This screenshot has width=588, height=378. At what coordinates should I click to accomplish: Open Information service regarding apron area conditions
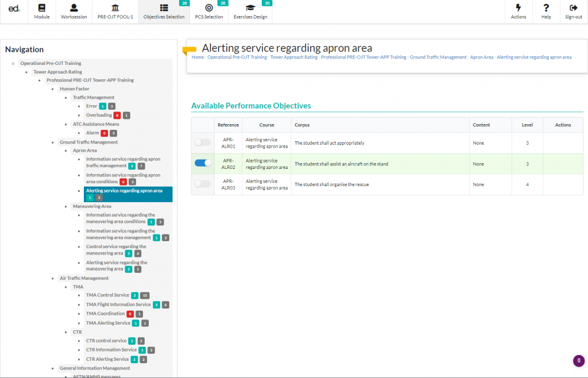(123, 179)
